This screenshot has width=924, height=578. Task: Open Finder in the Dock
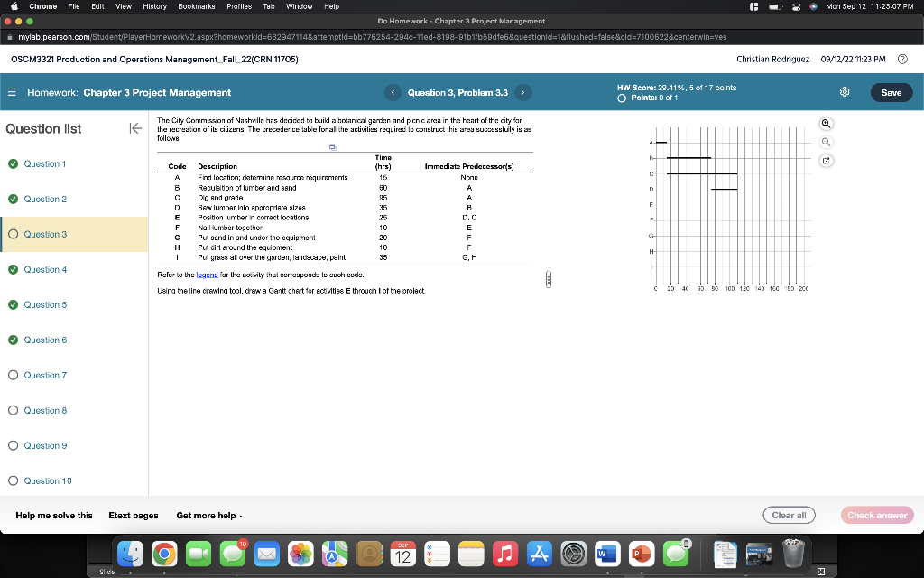coord(130,555)
